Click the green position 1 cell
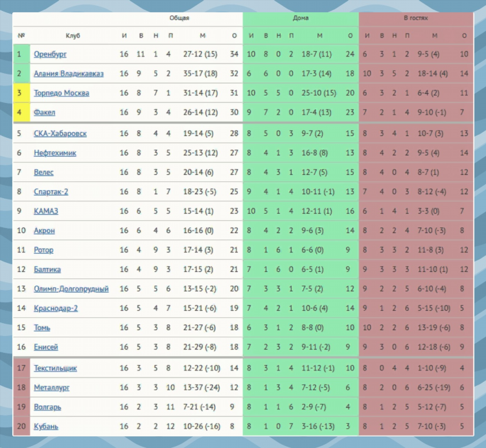This screenshot has height=448, width=486. click(21, 54)
